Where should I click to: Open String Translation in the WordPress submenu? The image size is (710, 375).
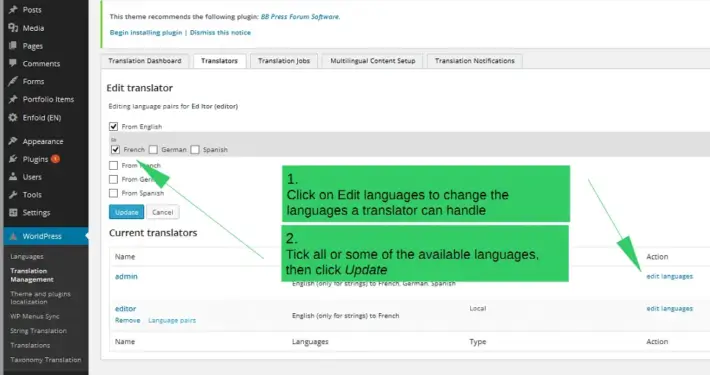pos(38,331)
